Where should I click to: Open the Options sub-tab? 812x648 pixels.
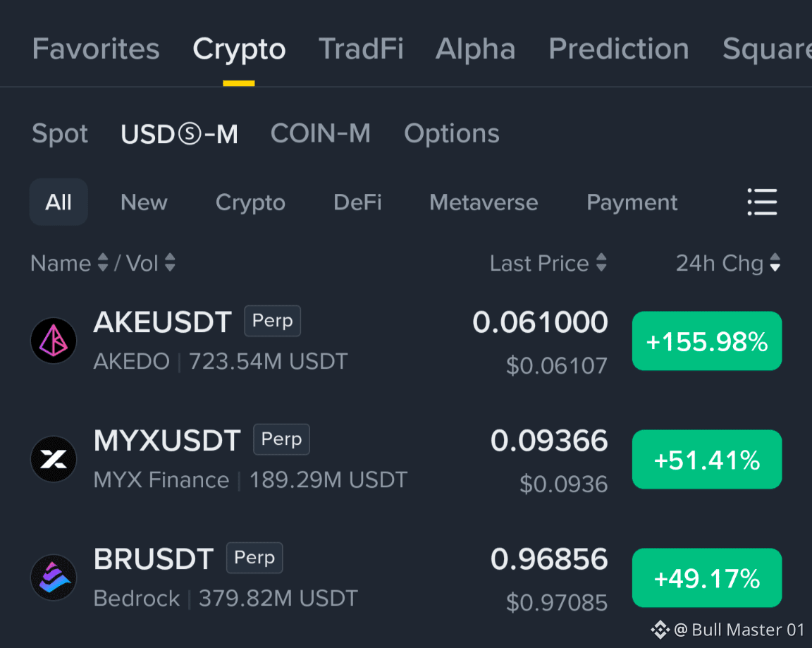pyautogui.click(x=452, y=134)
